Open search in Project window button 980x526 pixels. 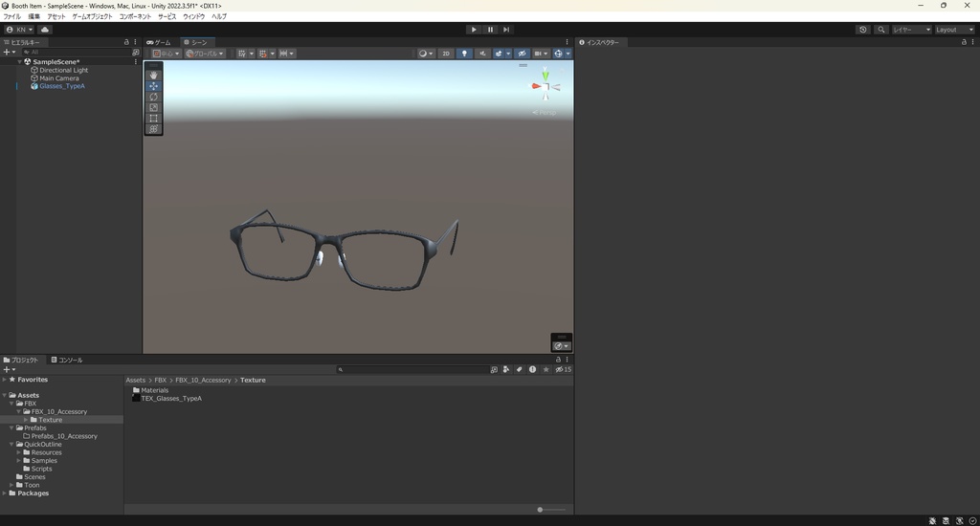494,369
